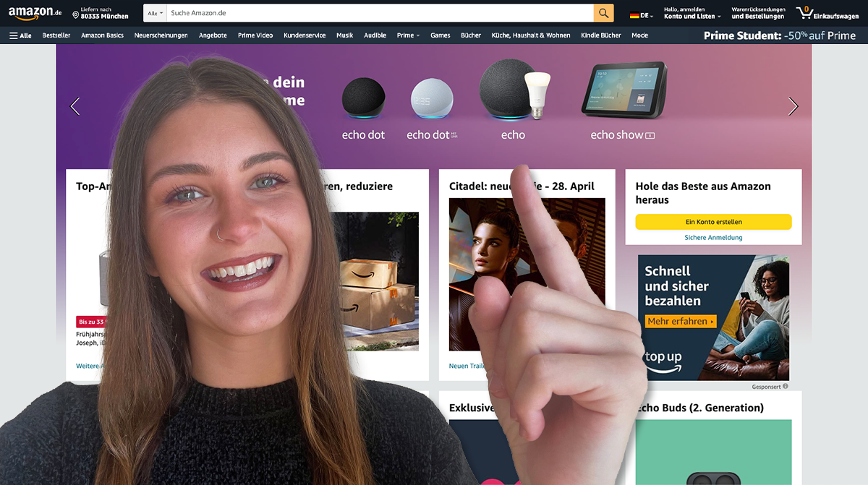
Task: Click the Ein Konto erstellen button
Action: pos(713,222)
